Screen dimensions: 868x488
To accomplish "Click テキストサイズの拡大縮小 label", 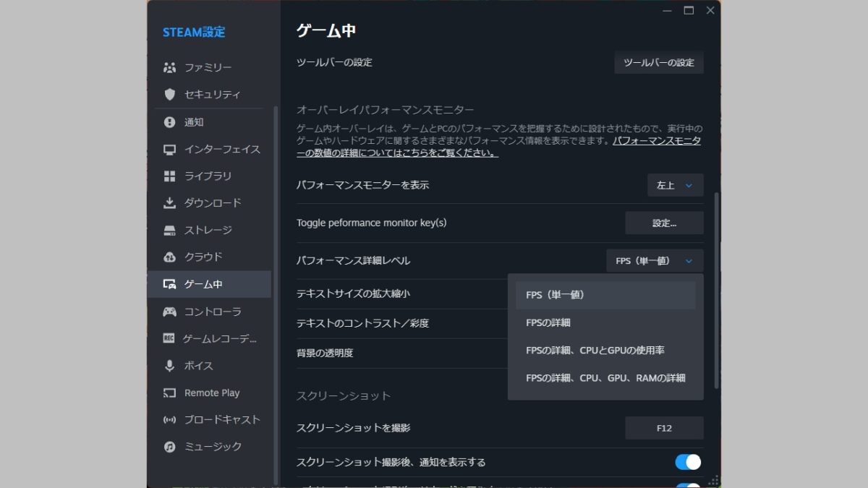I will (x=354, y=294).
